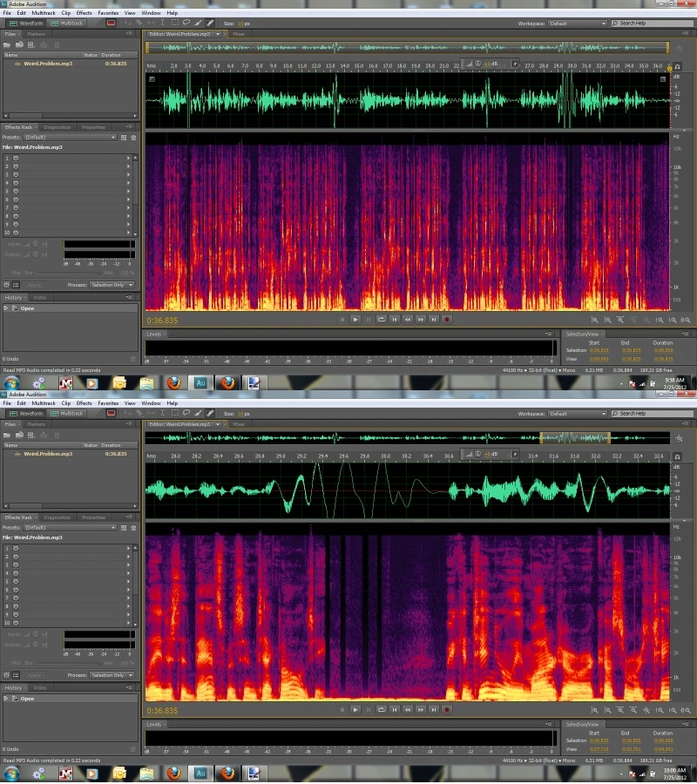The width and height of the screenshot is (697, 784).
Task: Jump to next marker in the lower window transport
Action: [434, 709]
